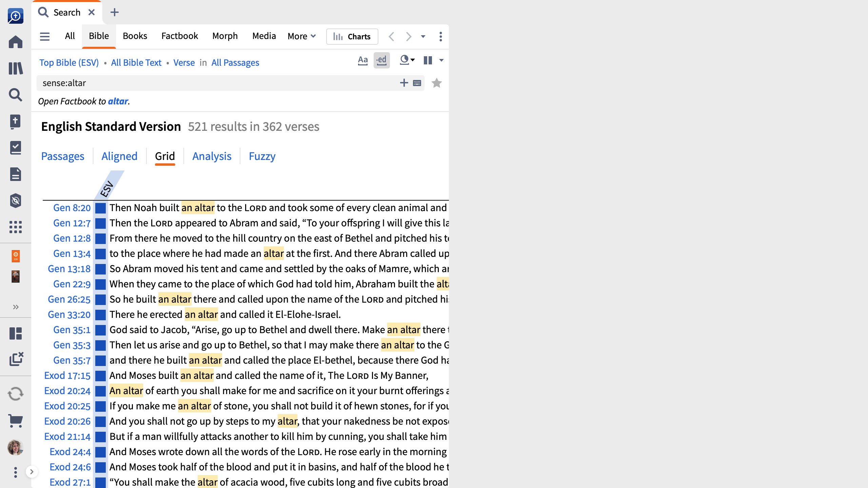Switch to the Passages results view

coord(63,156)
